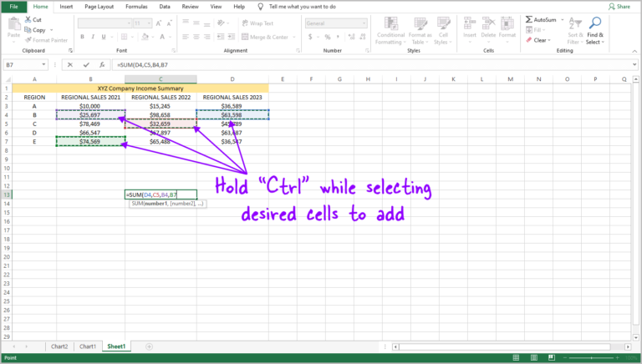This screenshot has width=642, height=364.
Task: Click Increase Indent icon
Action: click(232, 37)
